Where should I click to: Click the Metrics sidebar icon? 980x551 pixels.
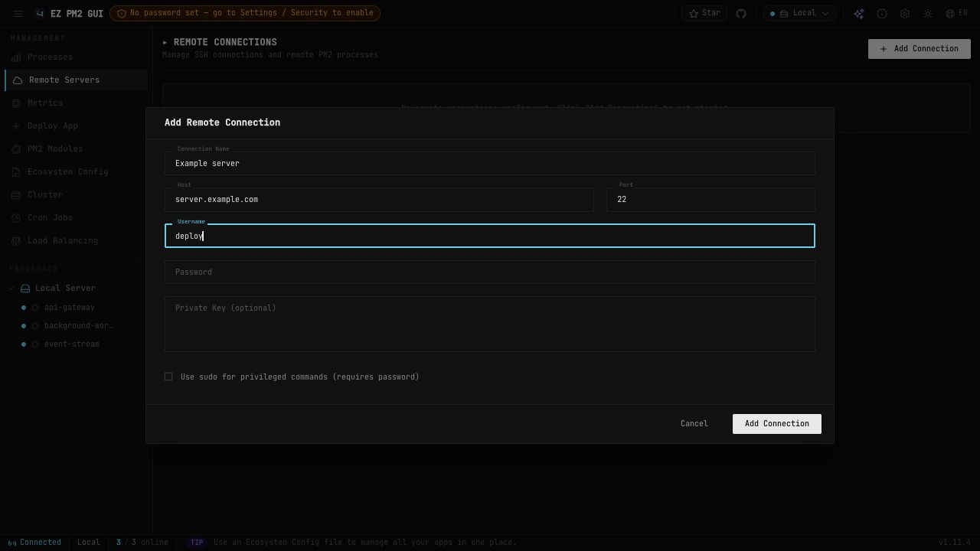pyautogui.click(x=16, y=103)
